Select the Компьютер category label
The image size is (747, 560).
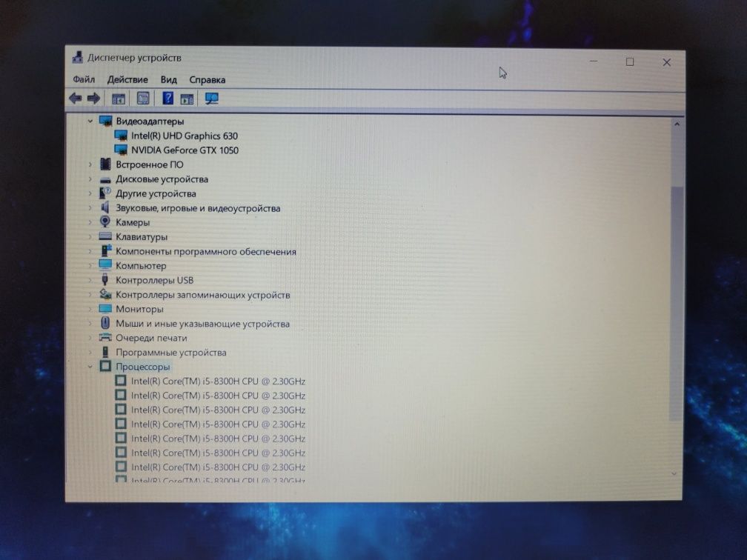point(141,266)
